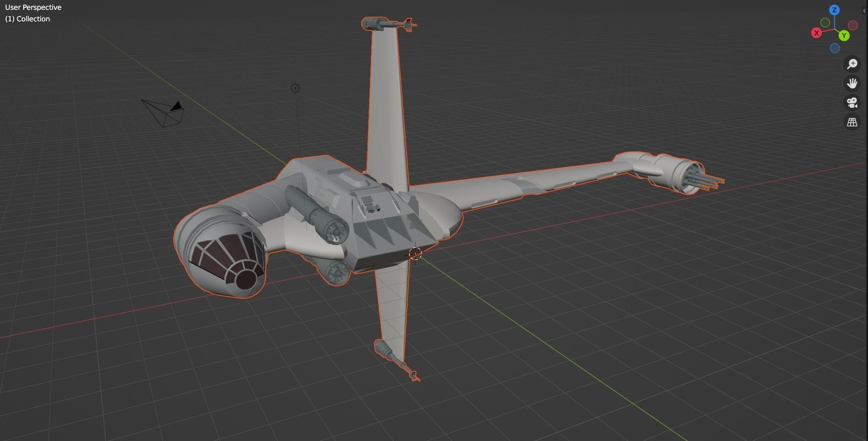Expand the sidebar with the small arrow
This screenshot has height=441, width=868.
(864, 11)
